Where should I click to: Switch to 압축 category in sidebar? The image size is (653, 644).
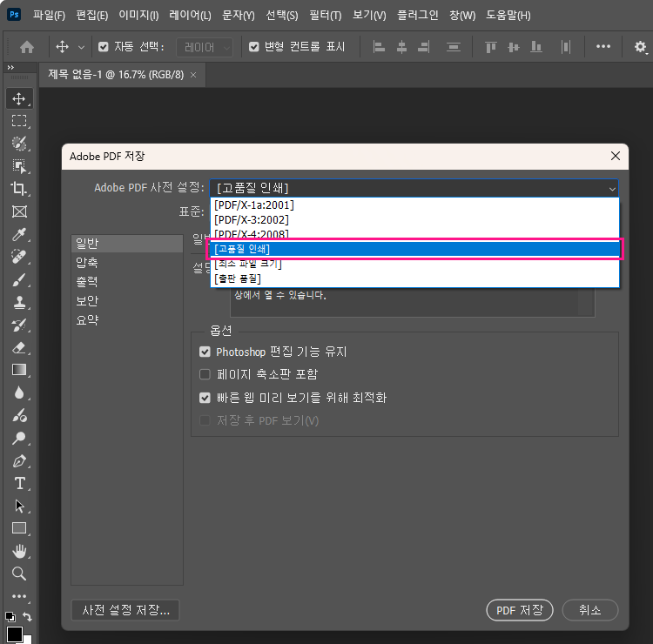[87, 263]
